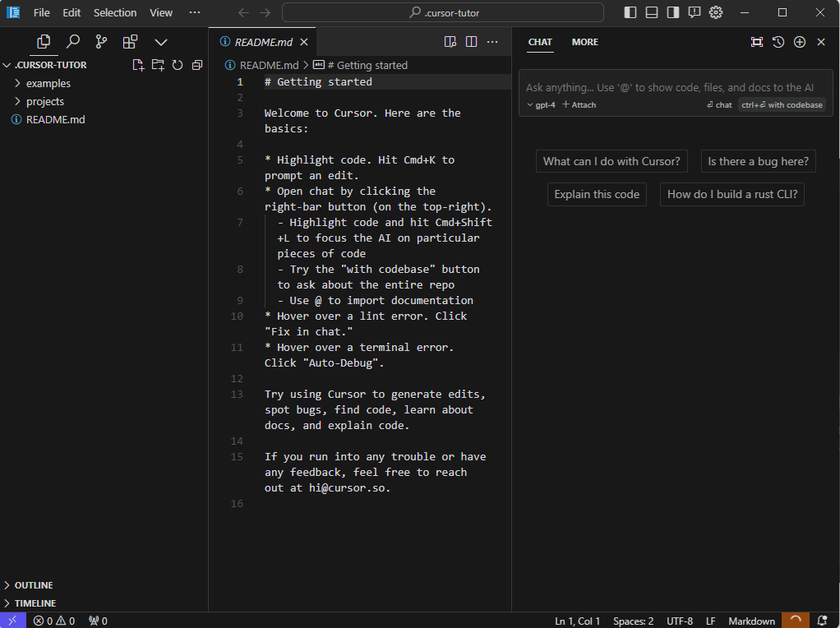Open the View menu
This screenshot has width=840, height=628.
tap(161, 12)
